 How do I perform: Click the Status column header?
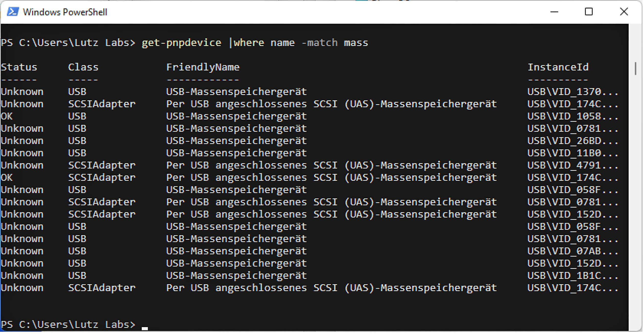point(19,67)
